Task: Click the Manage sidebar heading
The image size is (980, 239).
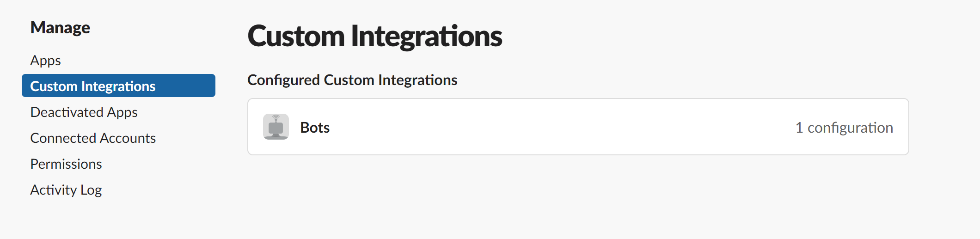Action: pyautogui.click(x=60, y=28)
